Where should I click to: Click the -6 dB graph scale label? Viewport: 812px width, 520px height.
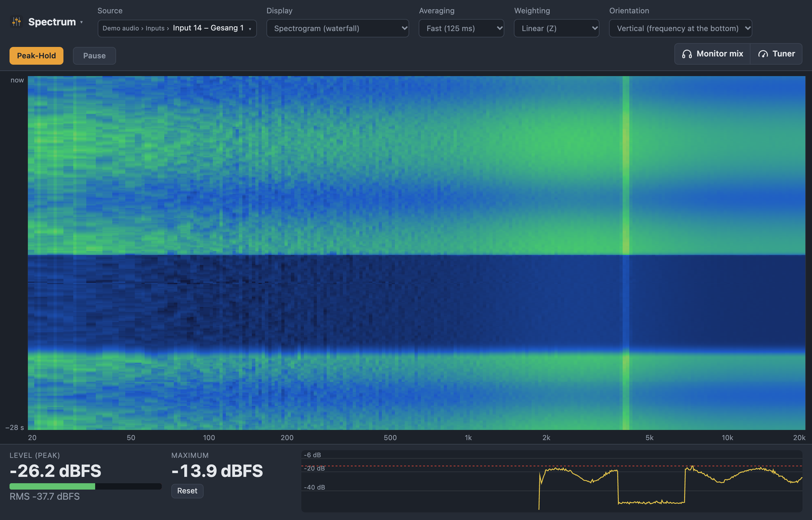(313, 455)
